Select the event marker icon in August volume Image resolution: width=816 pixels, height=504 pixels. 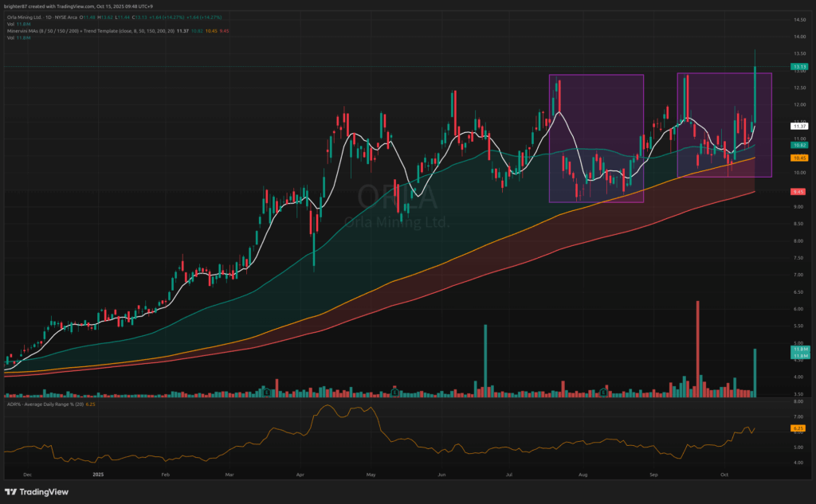(605, 393)
